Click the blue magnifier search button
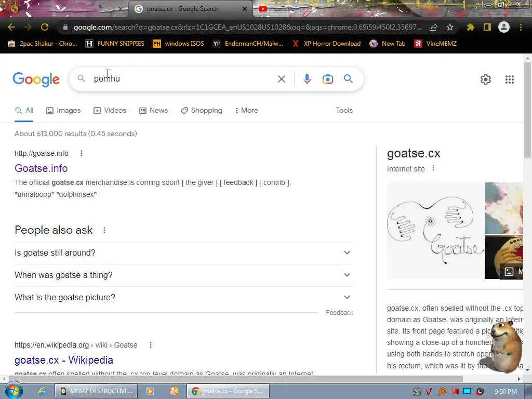 tap(348, 79)
